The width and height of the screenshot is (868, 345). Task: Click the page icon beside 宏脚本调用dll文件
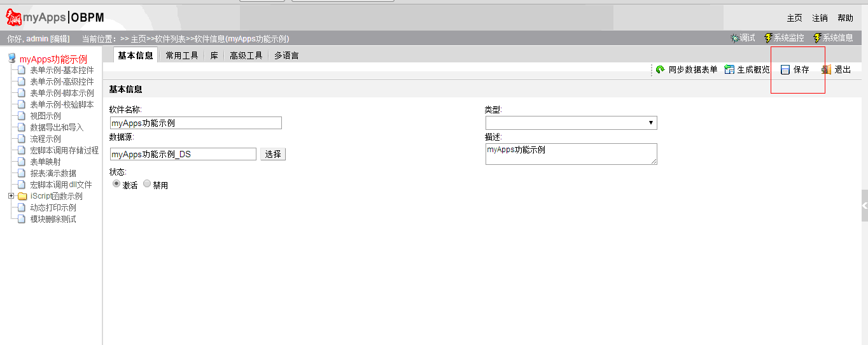pyautogui.click(x=22, y=185)
